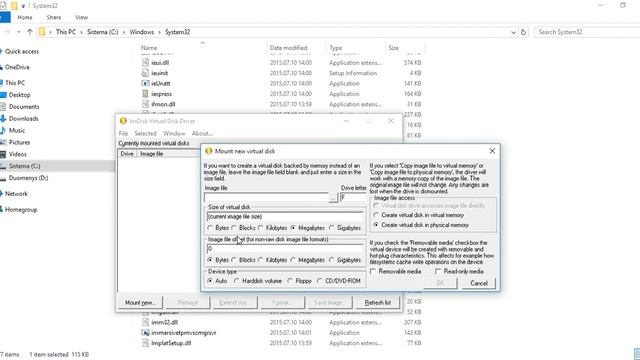This screenshot has height=360, width=640.
Task: Open the View ribbon tab
Action: (x=81, y=18)
